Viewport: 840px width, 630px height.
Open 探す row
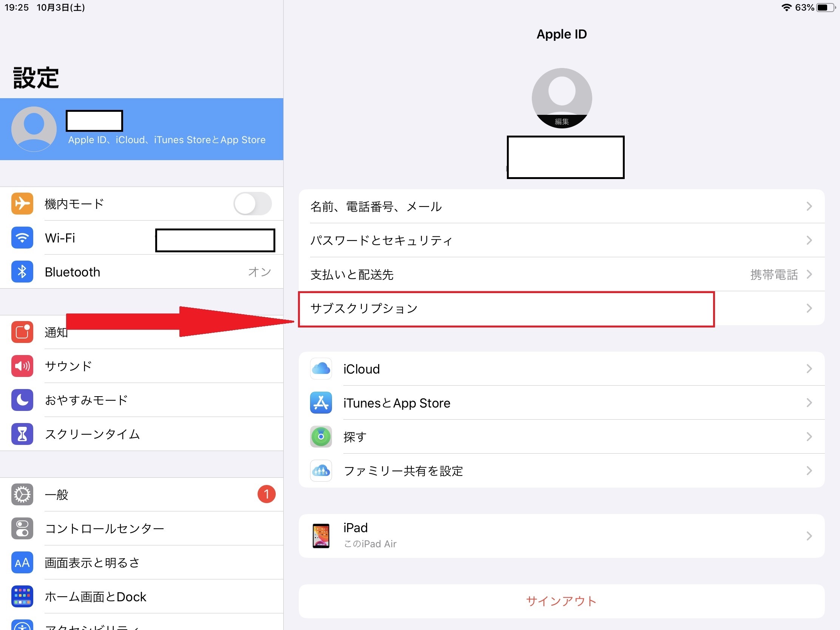pyautogui.click(x=561, y=436)
